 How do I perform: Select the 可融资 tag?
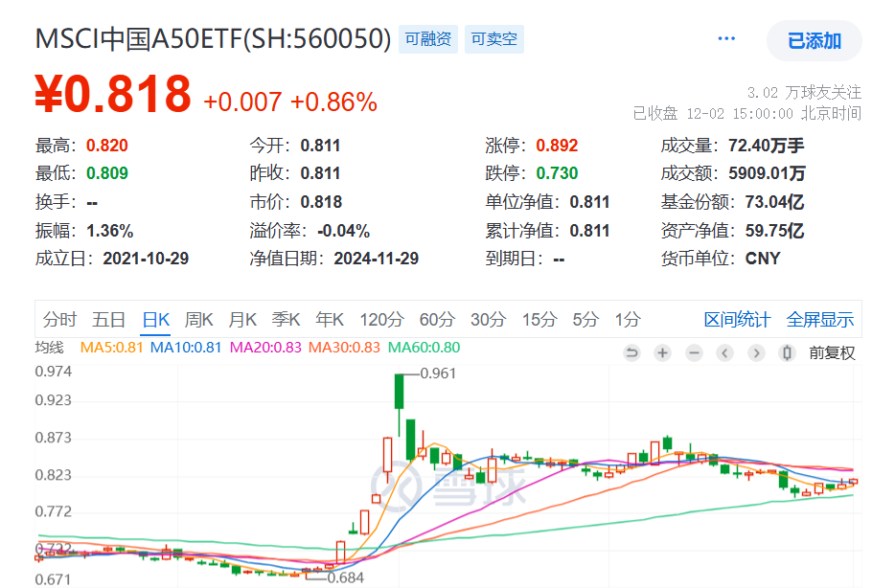click(428, 38)
